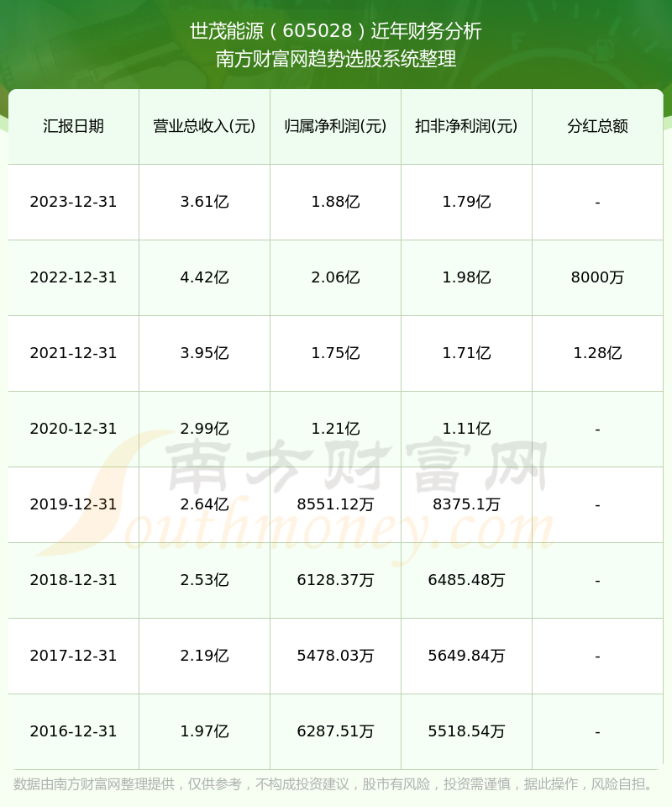672x807 pixels.
Task: Click adjusted profit value 5649.84万
Action: (x=466, y=656)
